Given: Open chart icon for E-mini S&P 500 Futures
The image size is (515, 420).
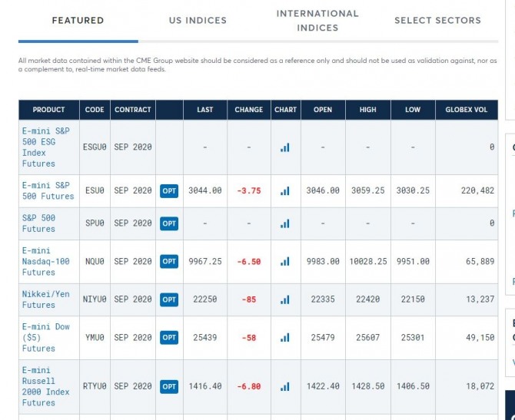Looking at the screenshot, I should click(285, 190).
